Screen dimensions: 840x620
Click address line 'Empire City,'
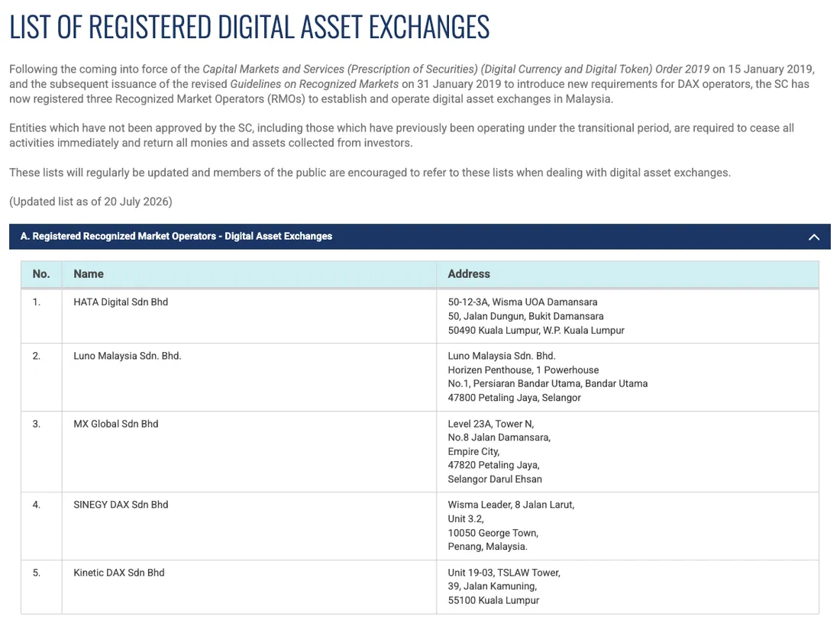[473, 451]
